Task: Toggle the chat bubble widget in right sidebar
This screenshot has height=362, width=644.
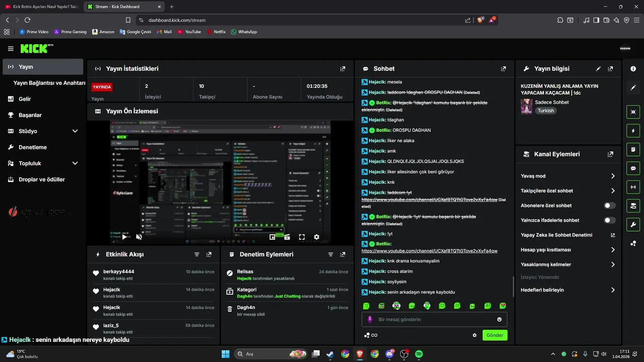Action: [633, 168]
